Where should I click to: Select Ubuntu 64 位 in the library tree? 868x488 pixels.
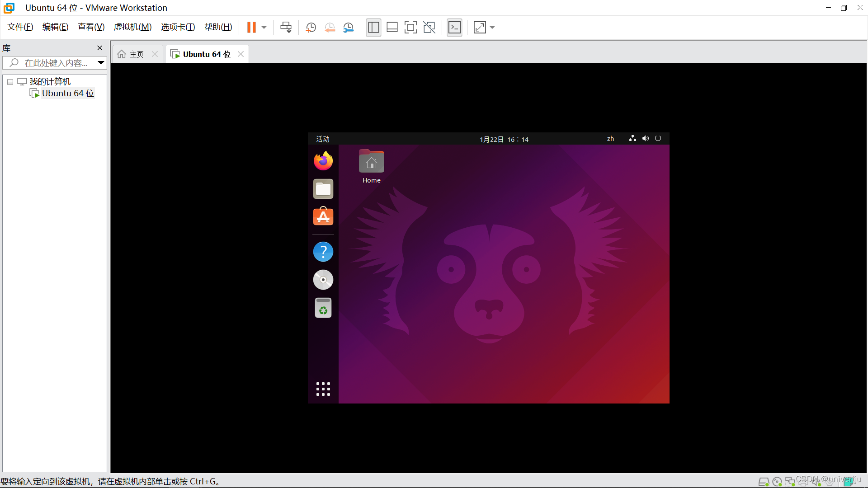point(68,93)
